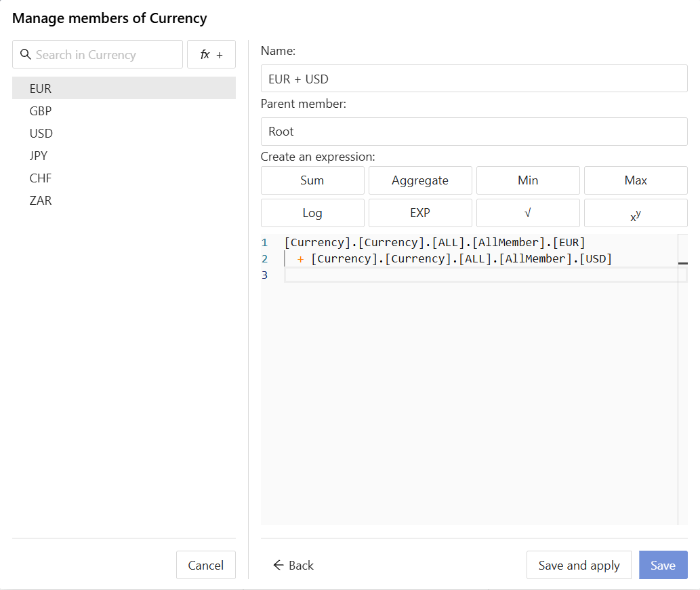Select the JPY member

pos(124,155)
